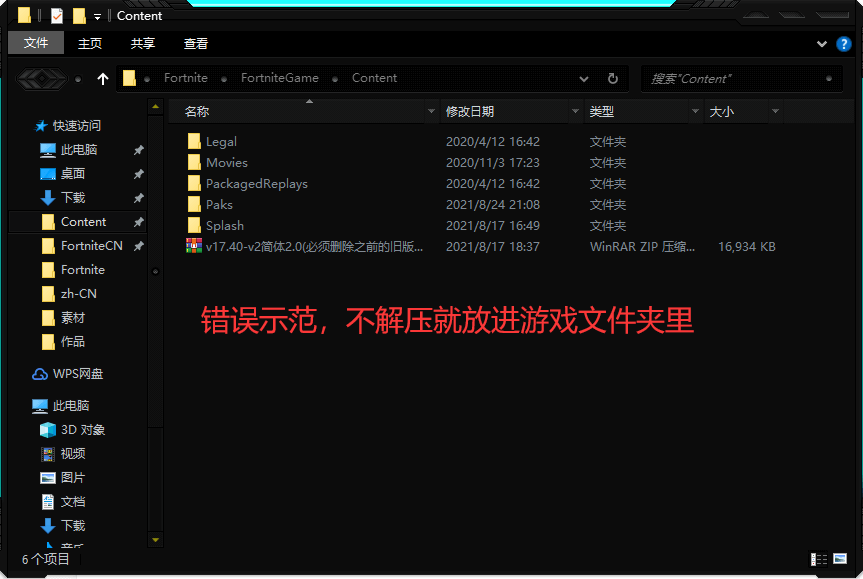Open FortniteCN folder in sidebar
The width and height of the screenshot is (863, 579).
[x=91, y=246]
